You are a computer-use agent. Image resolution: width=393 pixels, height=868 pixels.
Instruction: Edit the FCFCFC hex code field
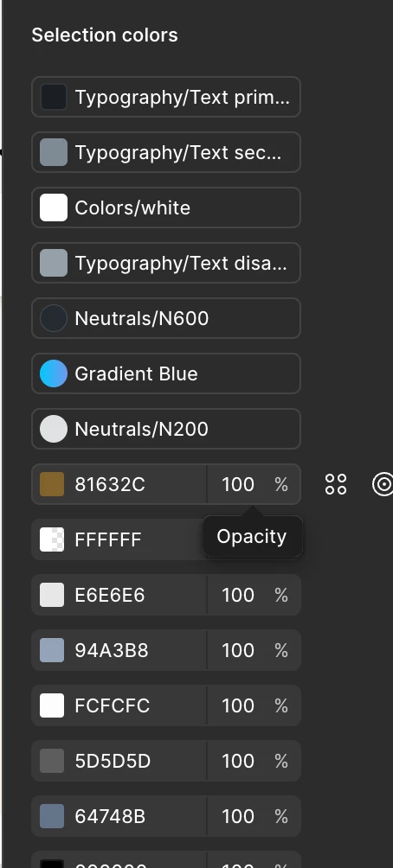[112, 705]
